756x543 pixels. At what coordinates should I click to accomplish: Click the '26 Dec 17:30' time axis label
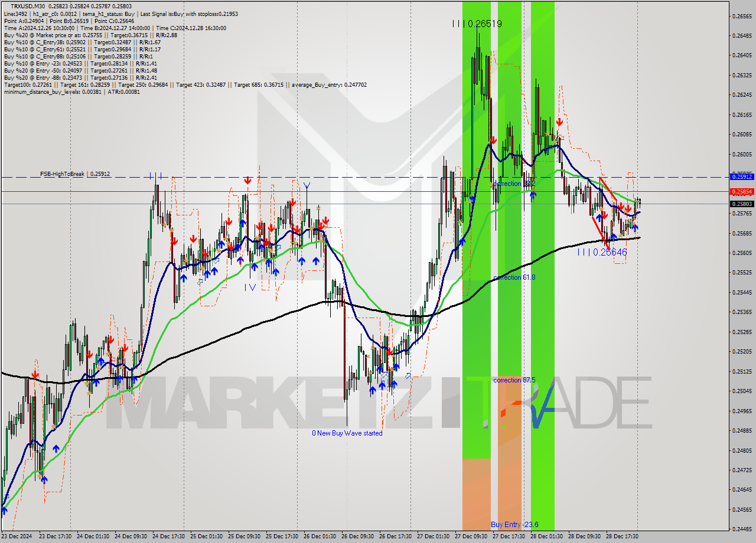395,537
